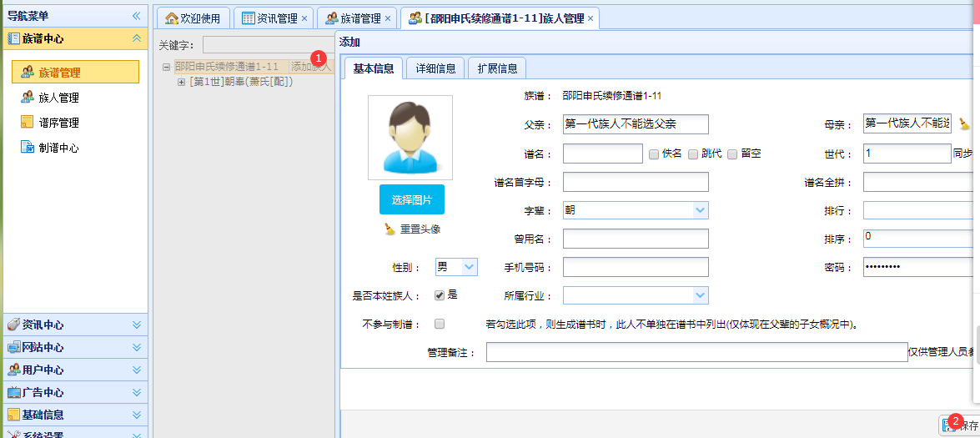Click the 手机号码 input field
This screenshot has height=438, width=980.
[x=636, y=268]
